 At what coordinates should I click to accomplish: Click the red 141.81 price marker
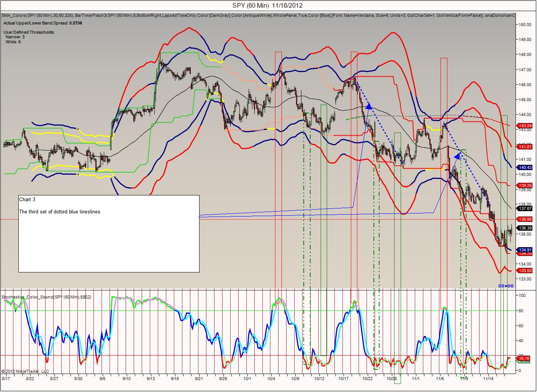(x=525, y=147)
